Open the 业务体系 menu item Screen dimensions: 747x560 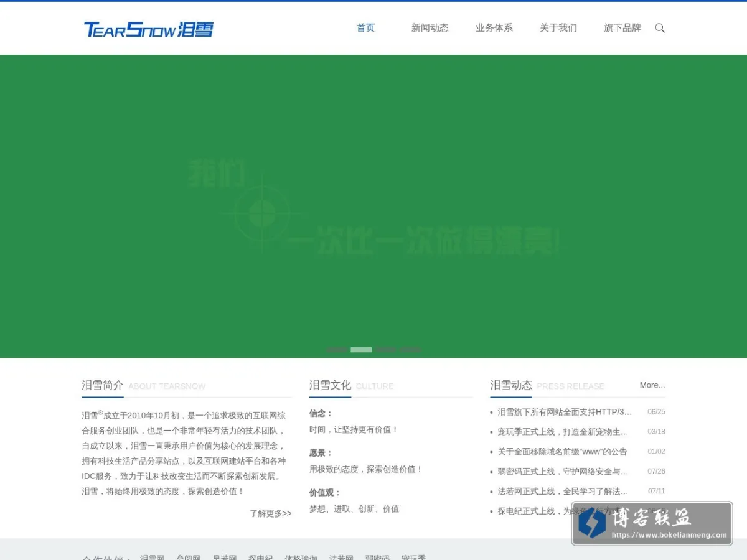point(494,28)
